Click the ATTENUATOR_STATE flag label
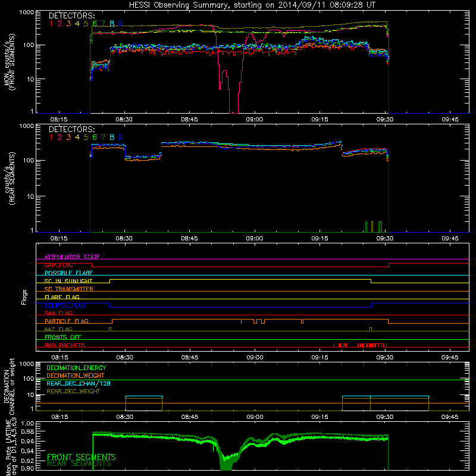This screenshot has height=476, width=476. click(x=72, y=257)
